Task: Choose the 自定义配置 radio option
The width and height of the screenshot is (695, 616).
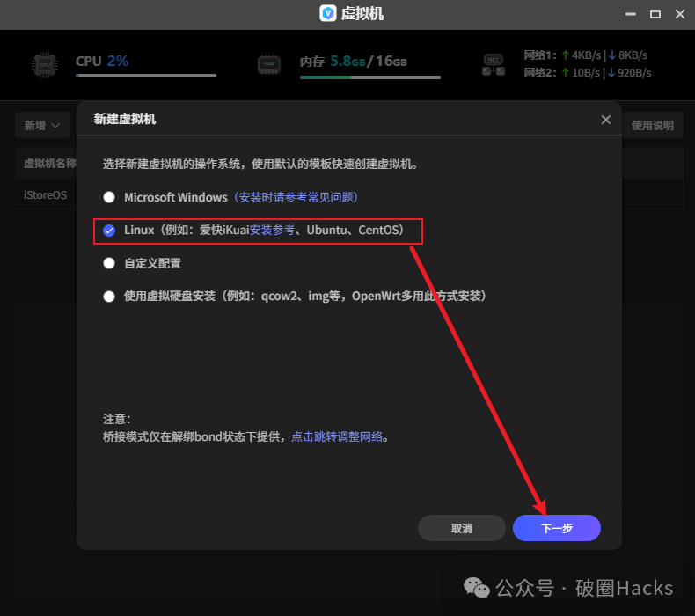Action: coord(109,263)
